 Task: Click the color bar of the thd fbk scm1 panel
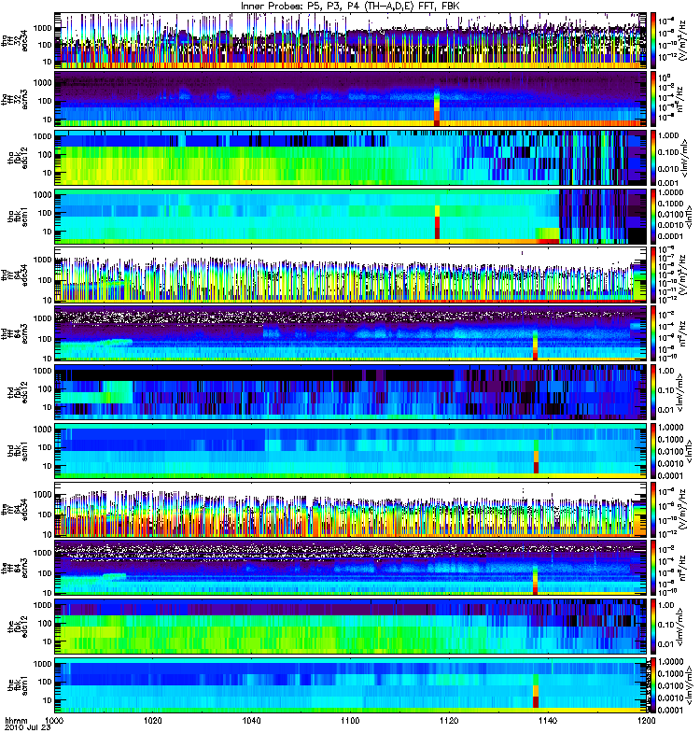[652, 451]
